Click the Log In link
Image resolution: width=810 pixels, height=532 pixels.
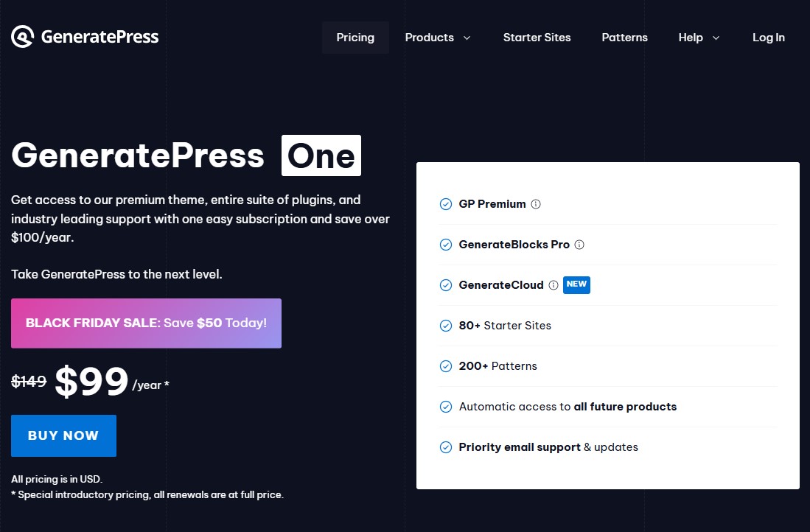[x=769, y=38]
